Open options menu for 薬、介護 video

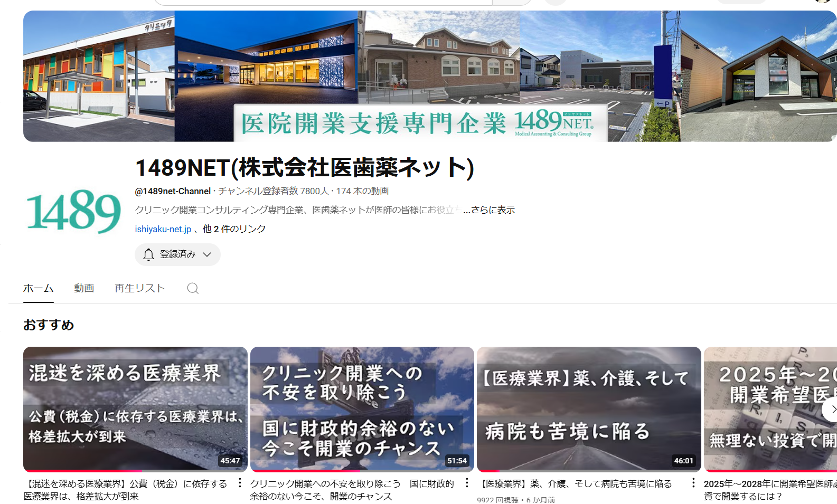(x=693, y=483)
